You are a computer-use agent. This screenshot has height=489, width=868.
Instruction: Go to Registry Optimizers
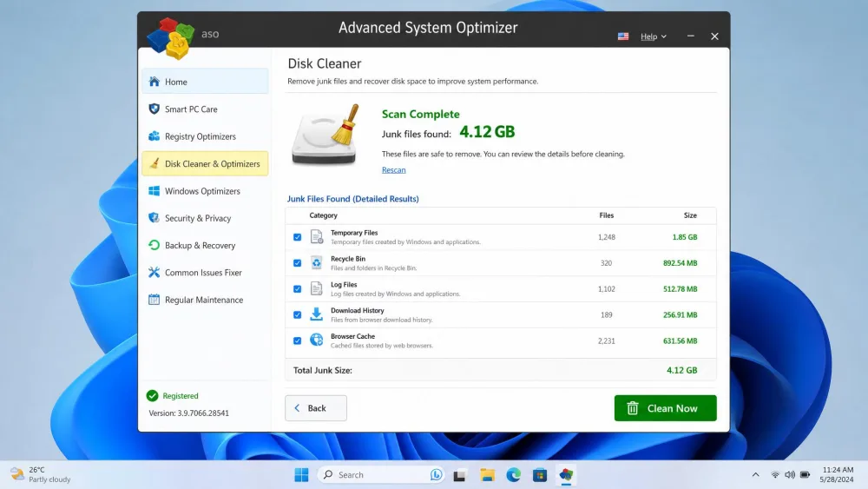click(205, 136)
